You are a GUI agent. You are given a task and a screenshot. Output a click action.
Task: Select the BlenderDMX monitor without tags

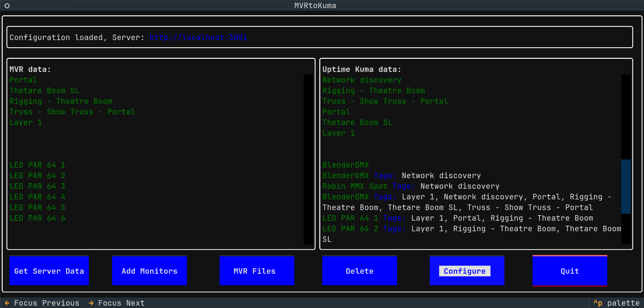click(x=345, y=165)
